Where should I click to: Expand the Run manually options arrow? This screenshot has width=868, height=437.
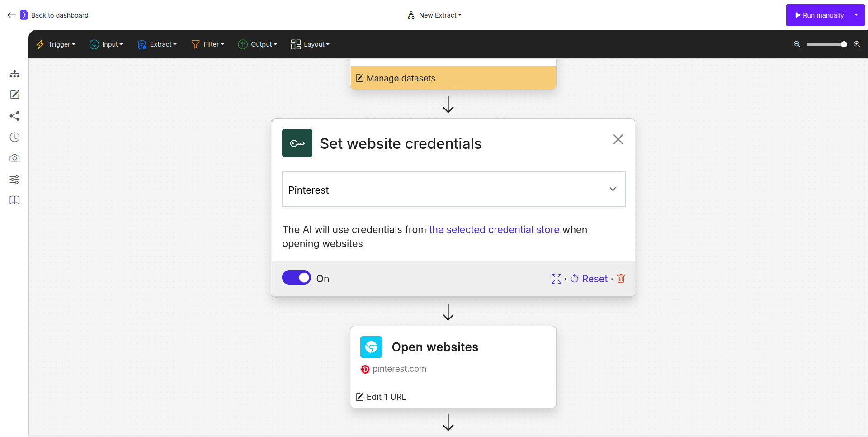856,15
